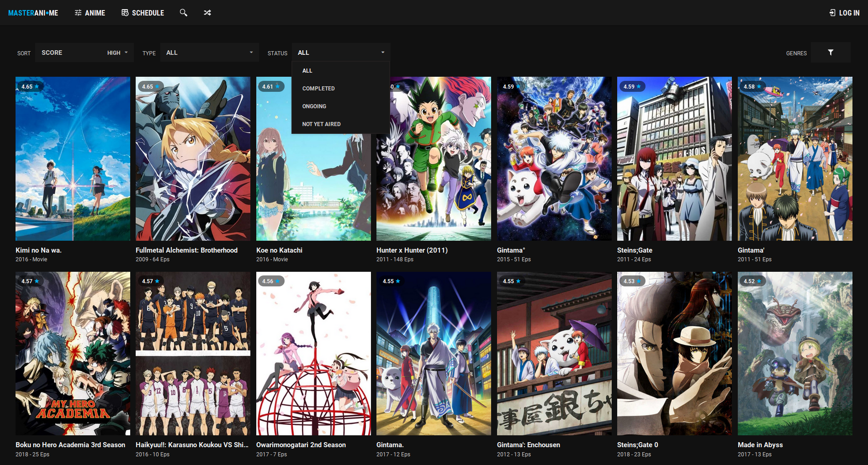Open the genres filter funnel icon

pyautogui.click(x=831, y=53)
